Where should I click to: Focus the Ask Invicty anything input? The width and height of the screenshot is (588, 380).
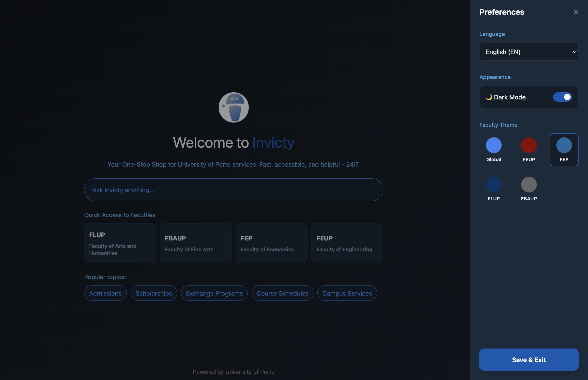pyautogui.click(x=233, y=190)
